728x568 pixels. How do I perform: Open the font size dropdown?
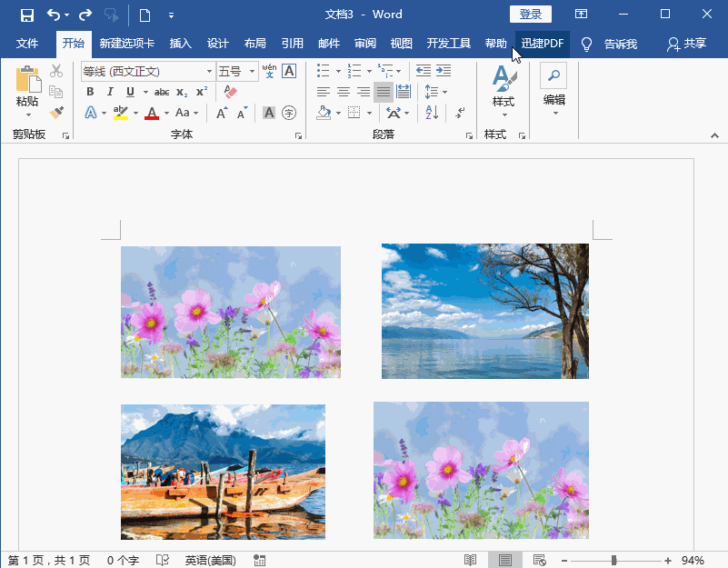point(252,72)
